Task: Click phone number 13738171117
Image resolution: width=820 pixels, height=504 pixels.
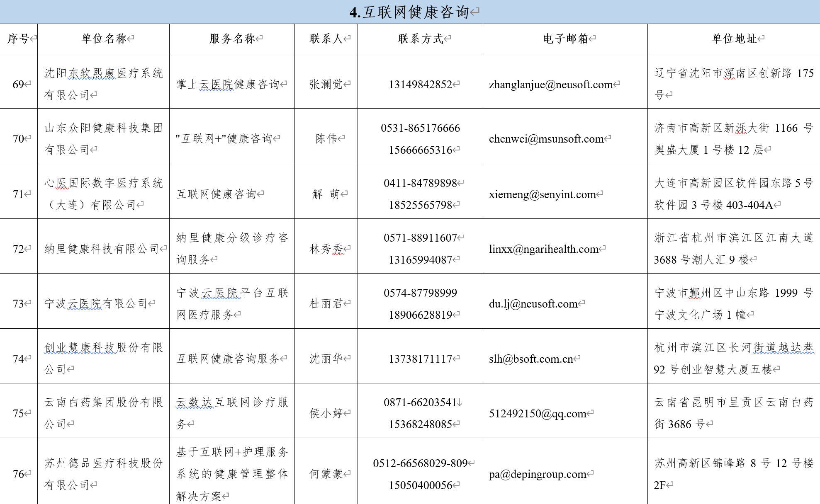Action: click(421, 359)
